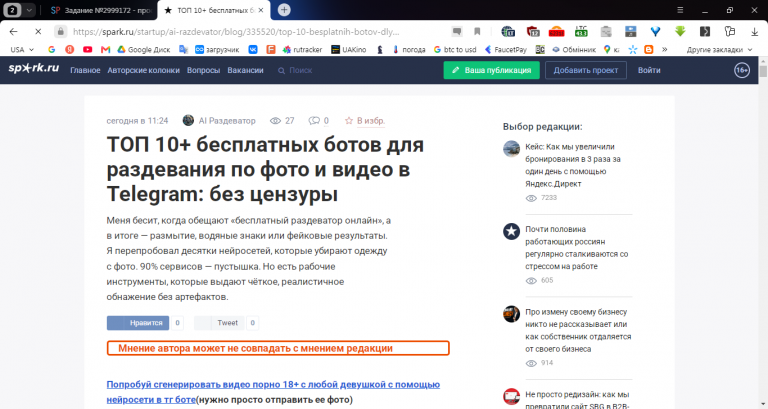Click the address bar URL field
The height and width of the screenshot is (409, 768).
[236, 32]
